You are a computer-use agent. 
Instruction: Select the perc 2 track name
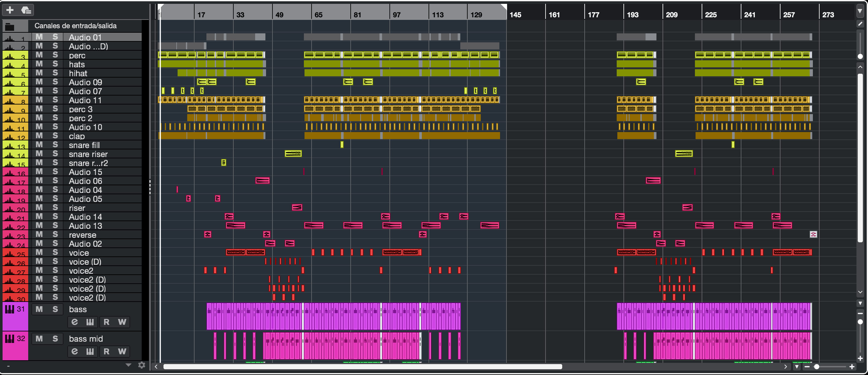point(80,118)
